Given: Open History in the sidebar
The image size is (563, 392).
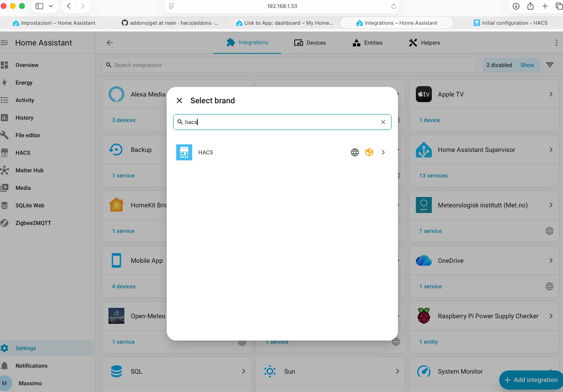Looking at the screenshot, I should pos(47,118).
